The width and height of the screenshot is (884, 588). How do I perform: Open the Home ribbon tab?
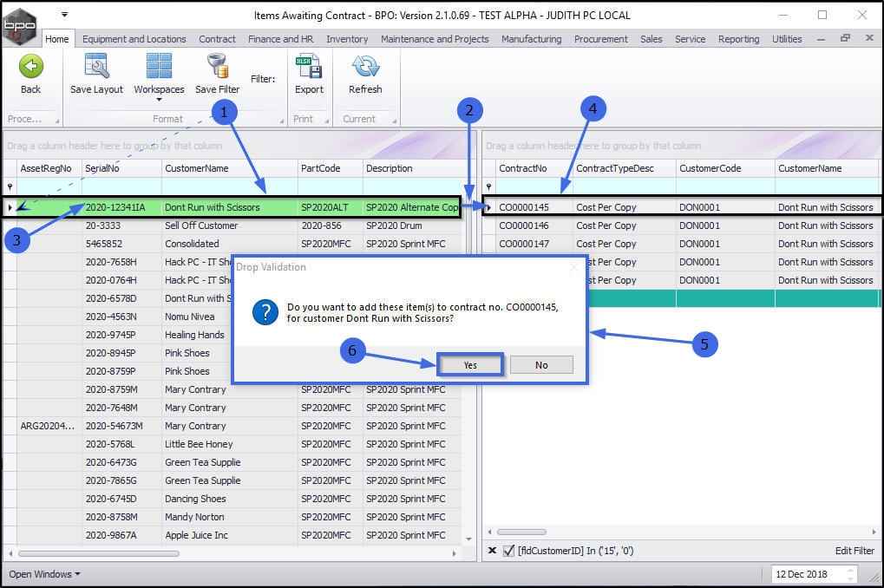click(x=57, y=39)
